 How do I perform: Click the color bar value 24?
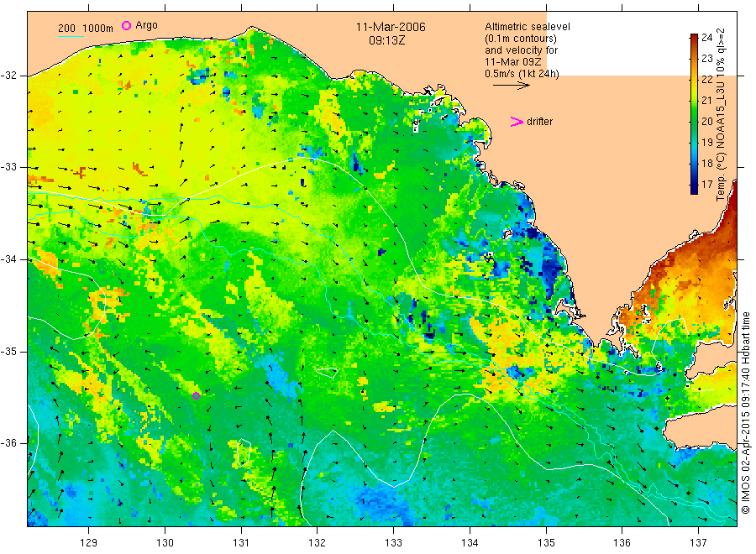click(706, 38)
